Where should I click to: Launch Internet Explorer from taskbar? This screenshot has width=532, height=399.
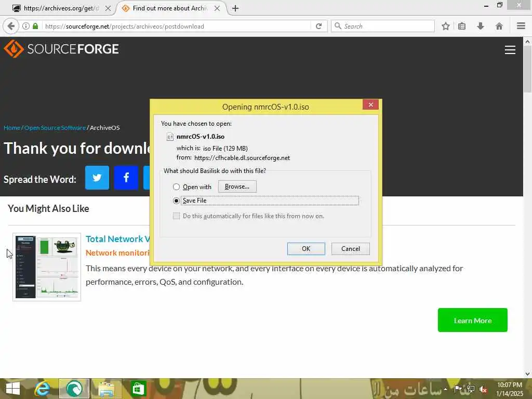pos(43,389)
